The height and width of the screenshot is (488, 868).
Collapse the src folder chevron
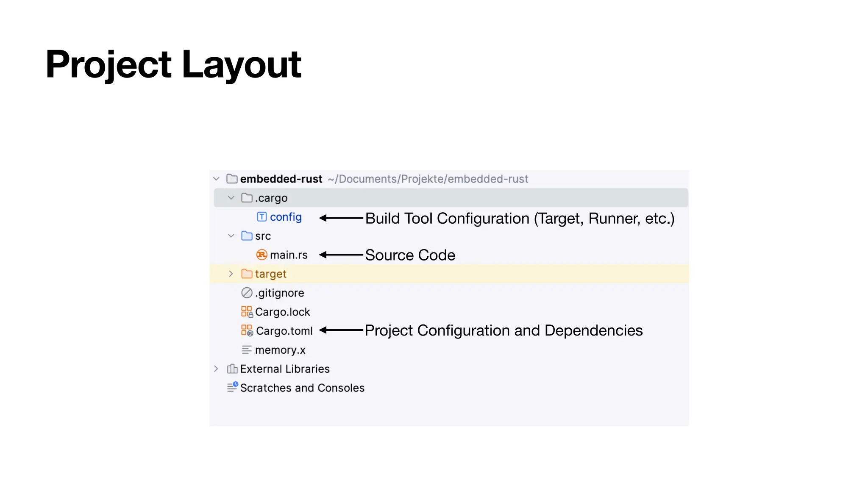point(231,236)
